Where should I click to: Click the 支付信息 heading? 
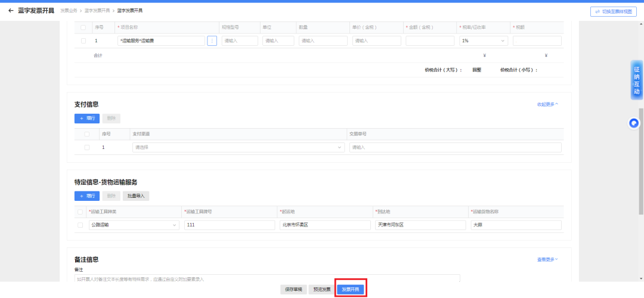(x=86, y=104)
